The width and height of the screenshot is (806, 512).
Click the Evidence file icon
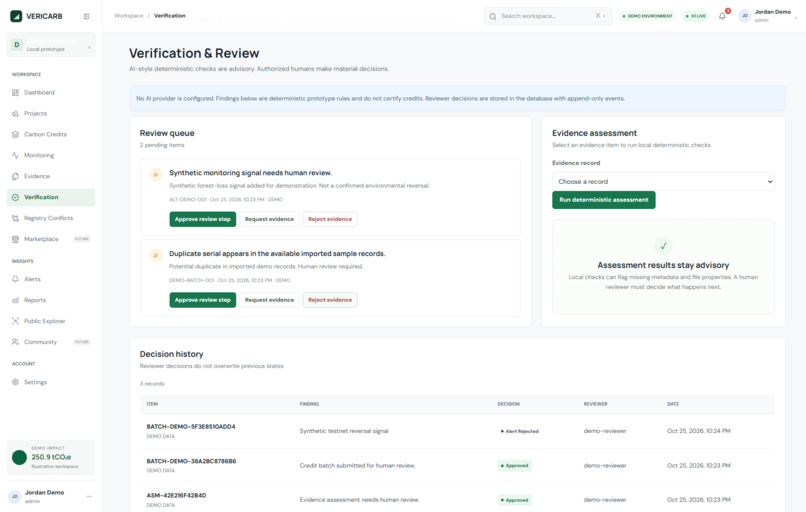point(15,176)
